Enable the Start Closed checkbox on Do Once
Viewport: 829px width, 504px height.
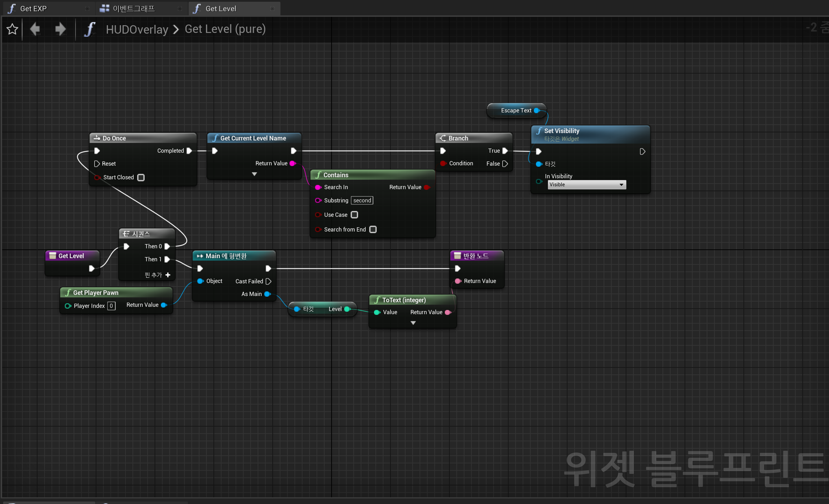click(141, 178)
